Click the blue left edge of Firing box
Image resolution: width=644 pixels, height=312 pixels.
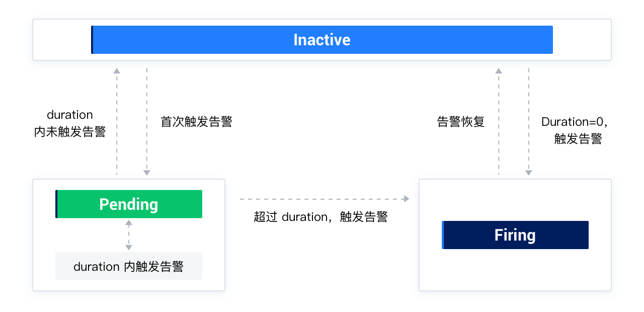(x=443, y=235)
